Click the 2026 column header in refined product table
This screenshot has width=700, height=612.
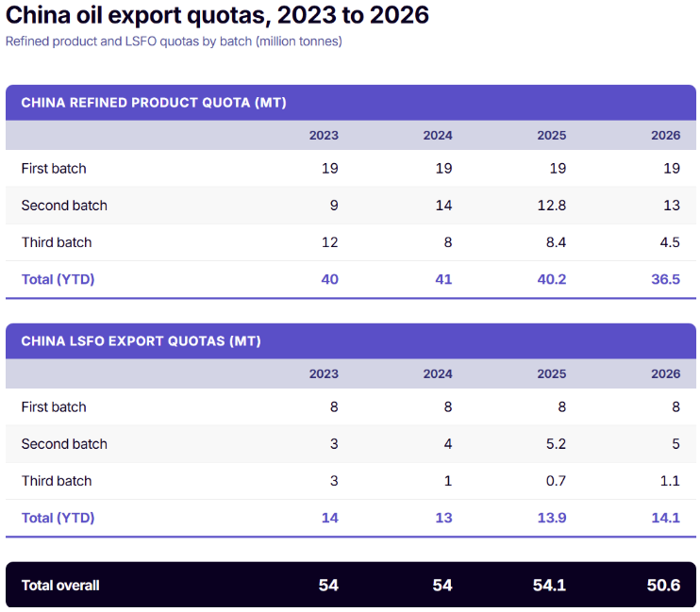666,135
